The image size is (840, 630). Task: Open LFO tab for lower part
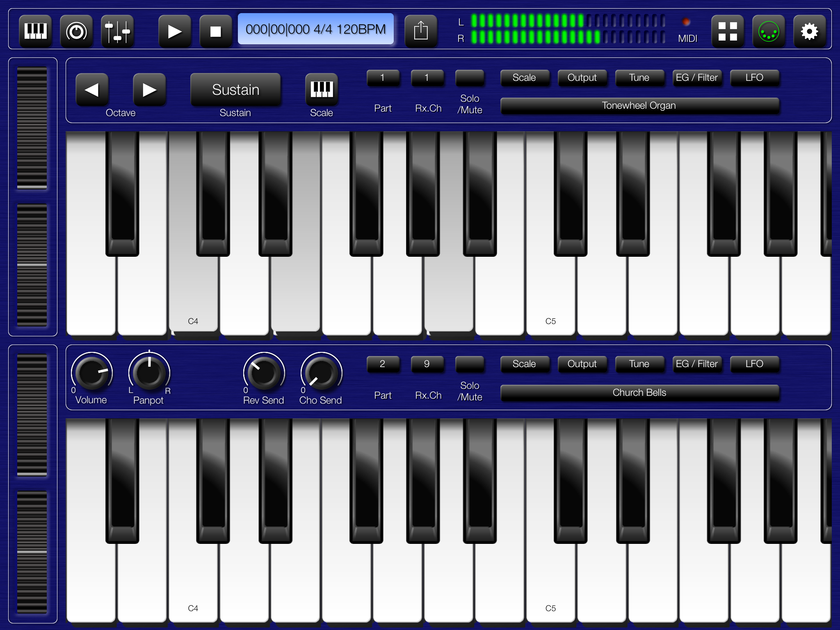(x=754, y=364)
